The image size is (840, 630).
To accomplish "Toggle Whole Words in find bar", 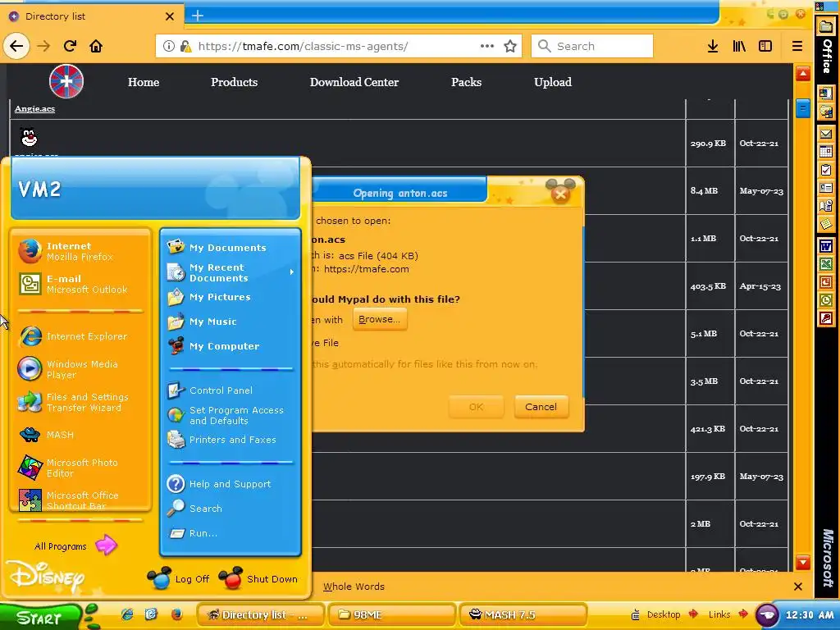I will pos(354,587).
